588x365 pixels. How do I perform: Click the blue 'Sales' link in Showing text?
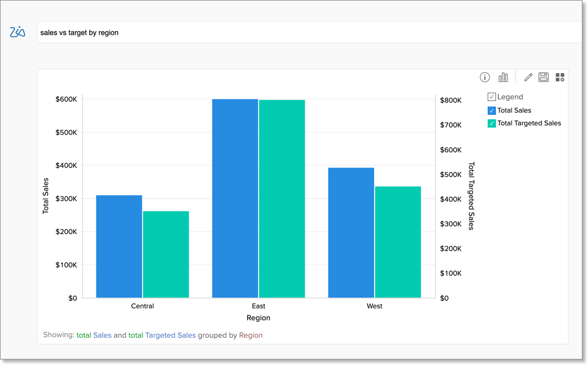click(102, 335)
